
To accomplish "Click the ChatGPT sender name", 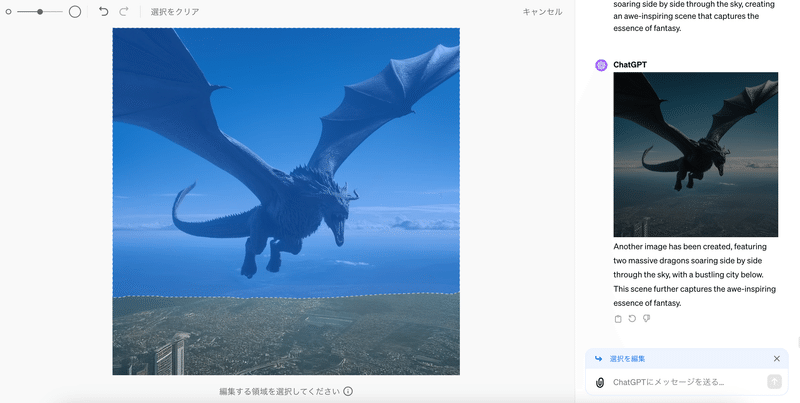I will coord(630,65).
